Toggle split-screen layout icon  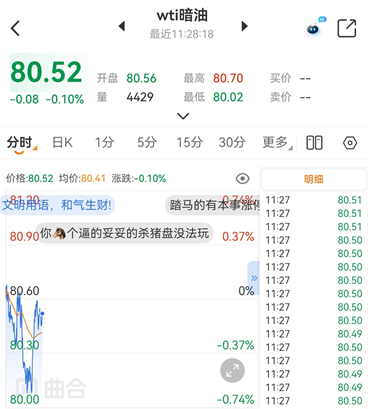point(314,143)
